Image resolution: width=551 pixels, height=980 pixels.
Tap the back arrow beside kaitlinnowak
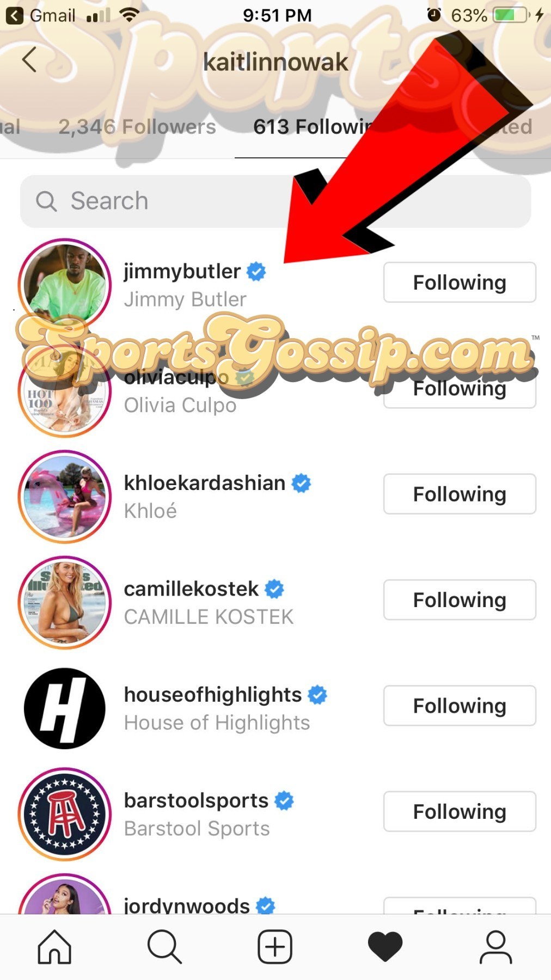pos(29,59)
